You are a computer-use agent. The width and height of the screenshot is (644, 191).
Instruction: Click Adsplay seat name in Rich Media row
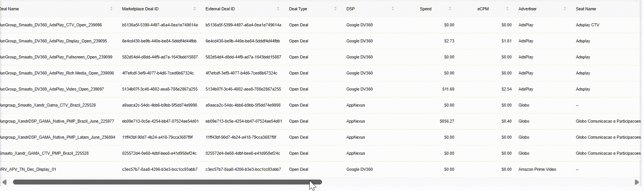(583, 73)
